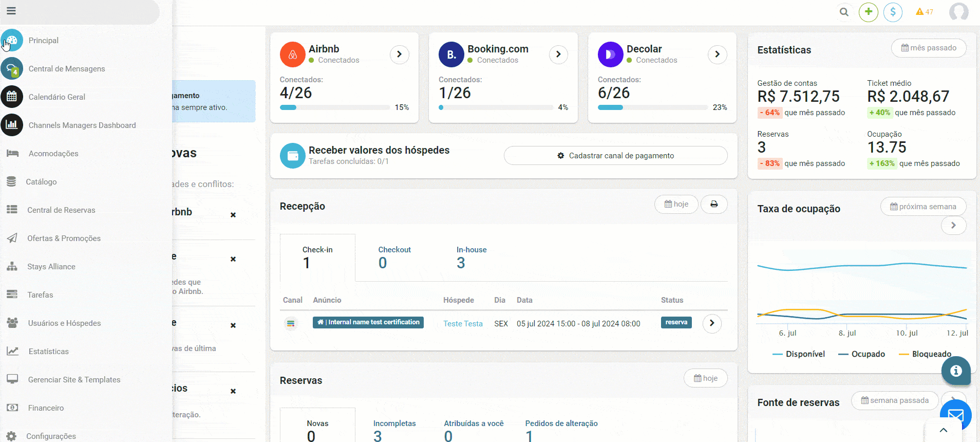Open Channels Managers Dashboard chart icon
The image size is (980, 442).
[x=12, y=125]
